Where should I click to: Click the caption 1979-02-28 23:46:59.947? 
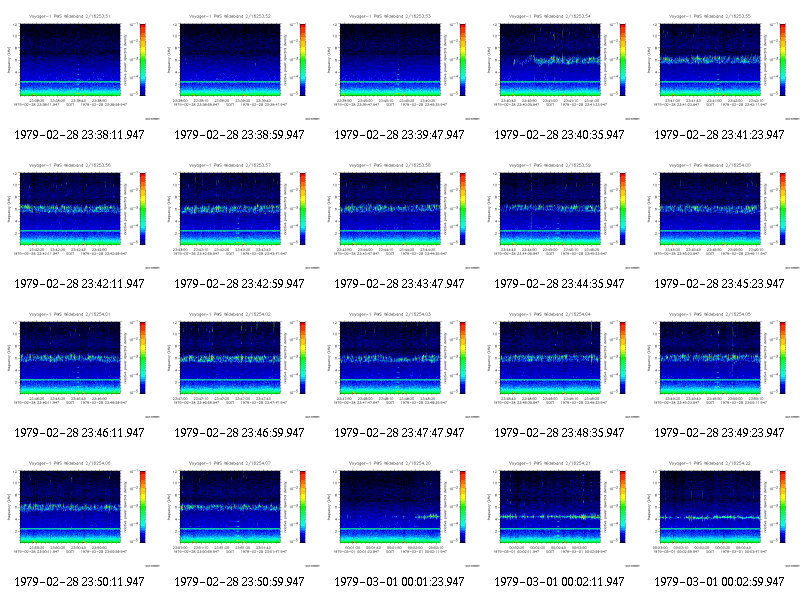coord(239,433)
